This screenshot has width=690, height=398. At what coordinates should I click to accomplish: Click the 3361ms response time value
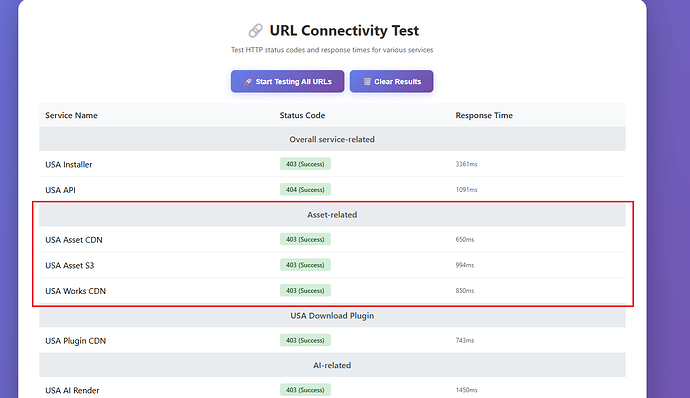tap(466, 164)
